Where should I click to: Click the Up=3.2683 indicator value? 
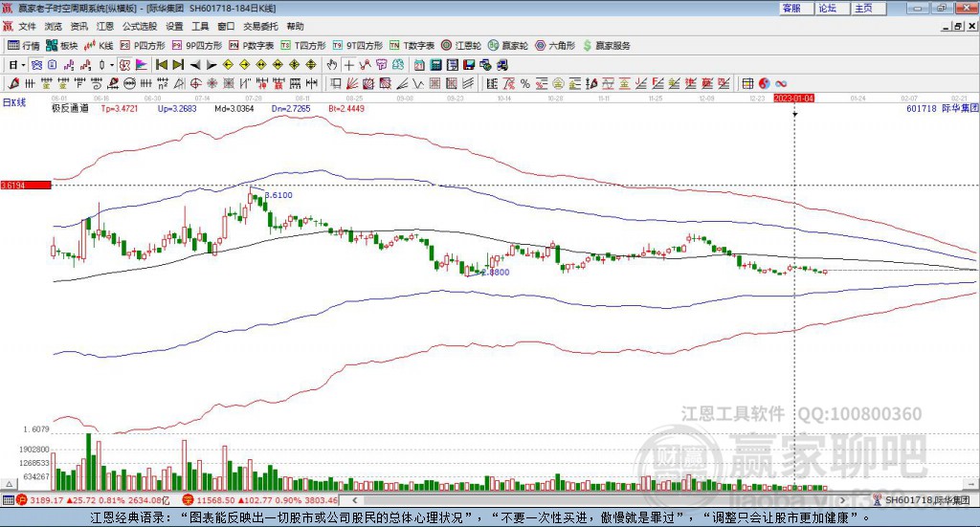177,108
